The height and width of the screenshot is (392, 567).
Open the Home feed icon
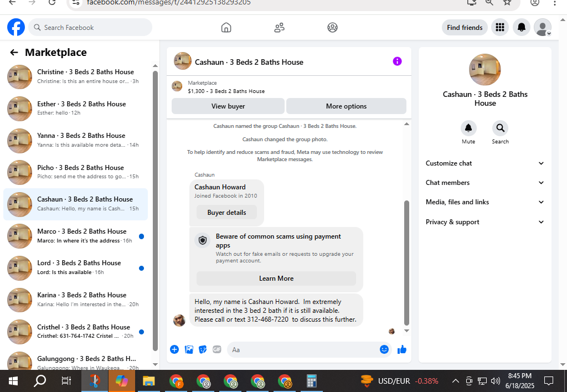226,28
